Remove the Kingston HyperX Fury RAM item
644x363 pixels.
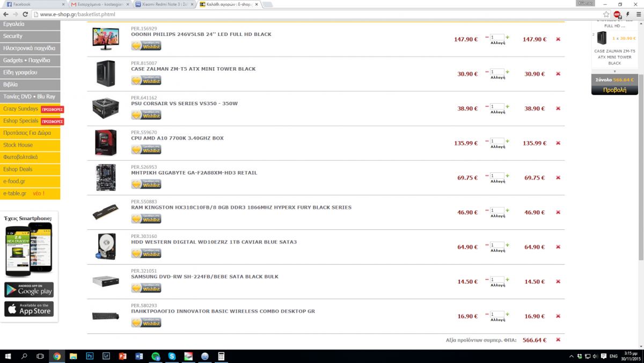pyautogui.click(x=558, y=213)
